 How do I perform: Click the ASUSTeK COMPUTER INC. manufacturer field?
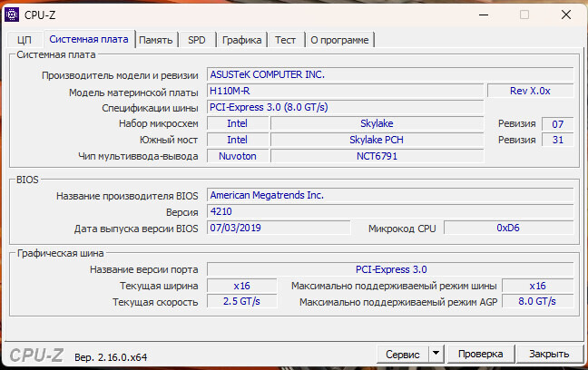pos(389,74)
